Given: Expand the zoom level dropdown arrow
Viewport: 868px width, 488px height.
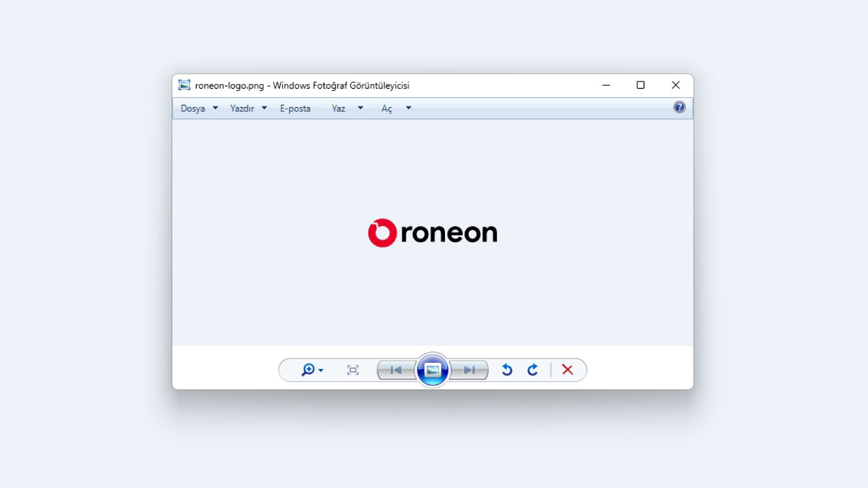Looking at the screenshot, I should [321, 371].
